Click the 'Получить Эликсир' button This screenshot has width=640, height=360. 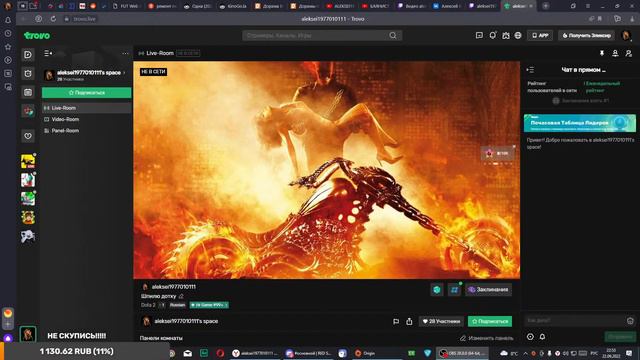587,36
